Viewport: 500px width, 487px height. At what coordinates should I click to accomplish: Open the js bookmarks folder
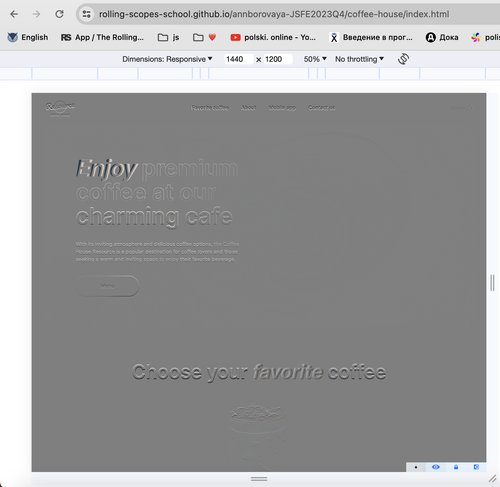tap(168, 37)
